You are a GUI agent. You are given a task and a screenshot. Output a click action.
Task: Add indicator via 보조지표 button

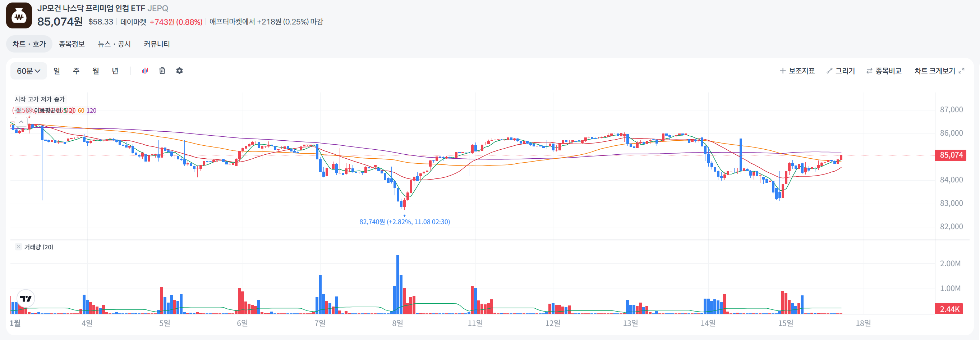tap(797, 71)
